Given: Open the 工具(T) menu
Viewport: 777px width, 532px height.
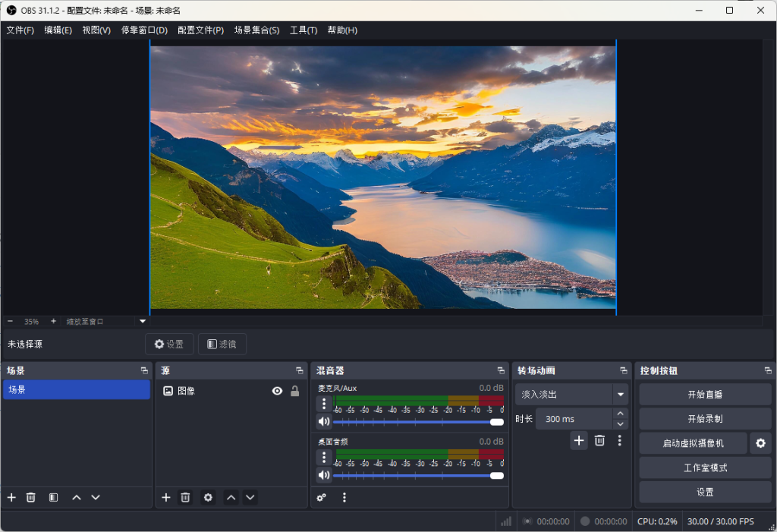Looking at the screenshot, I should point(304,30).
